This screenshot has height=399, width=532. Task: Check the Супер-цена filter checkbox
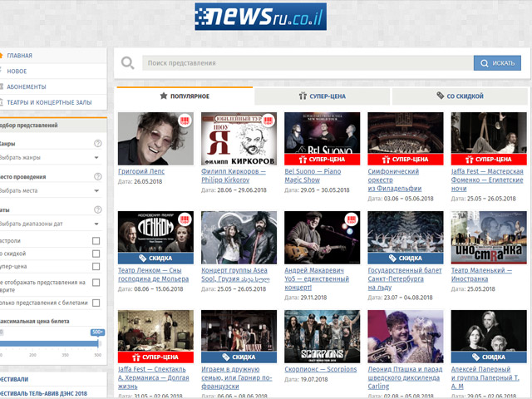[x=96, y=267]
